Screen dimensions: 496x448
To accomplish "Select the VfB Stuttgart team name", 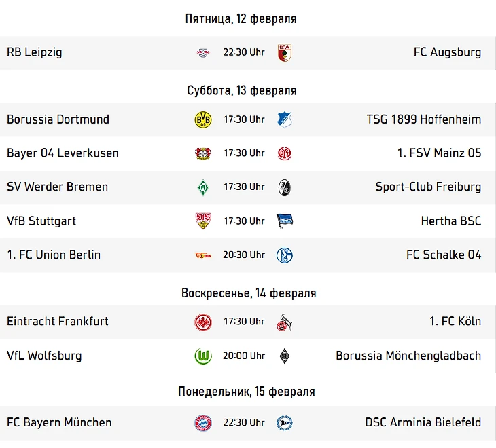I will (41, 221).
